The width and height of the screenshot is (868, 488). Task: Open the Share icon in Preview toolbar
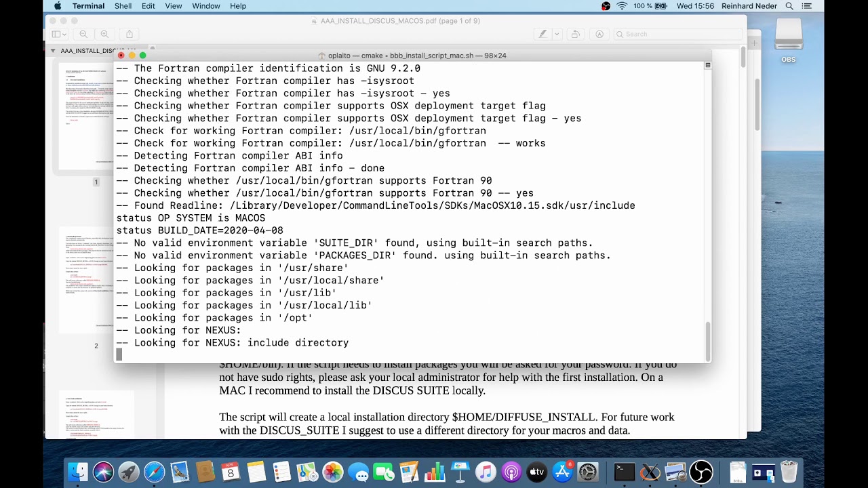point(129,34)
